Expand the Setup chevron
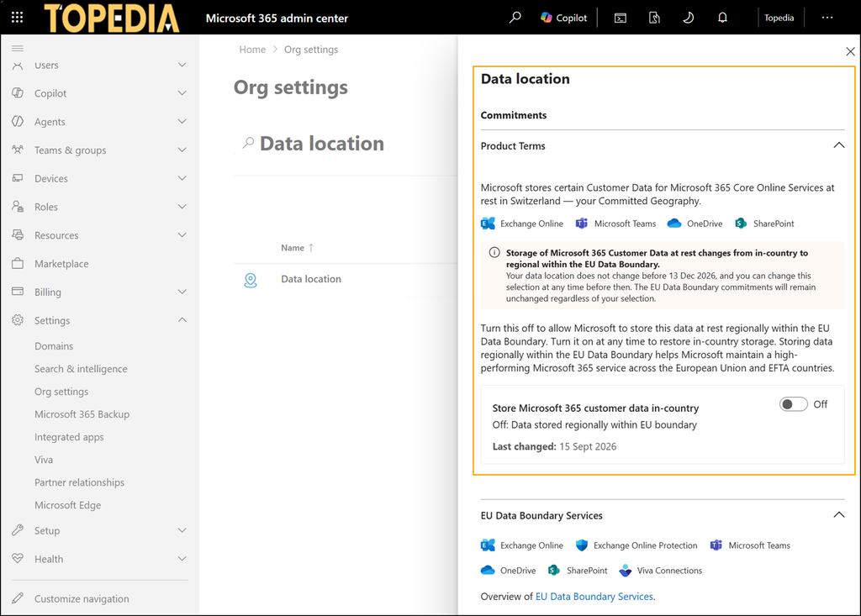Image resolution: width=861 pixels, height=616 pixels. [182, 530]
